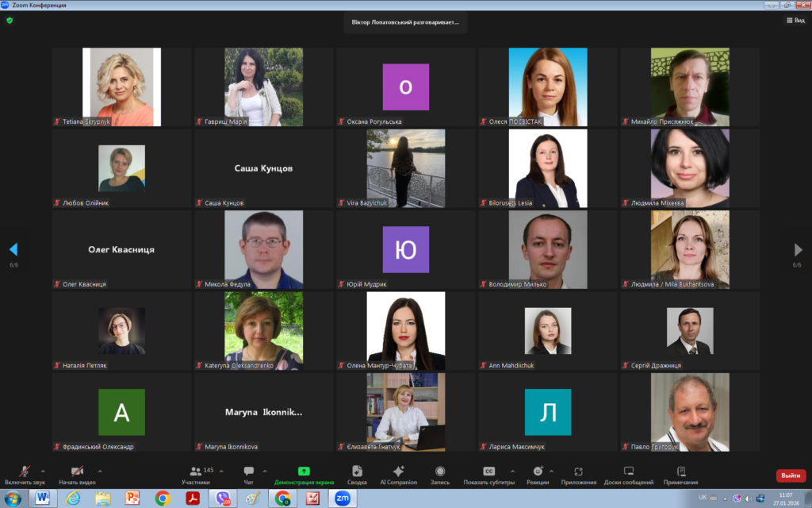Start recording with the Запись button
This screenshot has width=812, height=508.
440,471
